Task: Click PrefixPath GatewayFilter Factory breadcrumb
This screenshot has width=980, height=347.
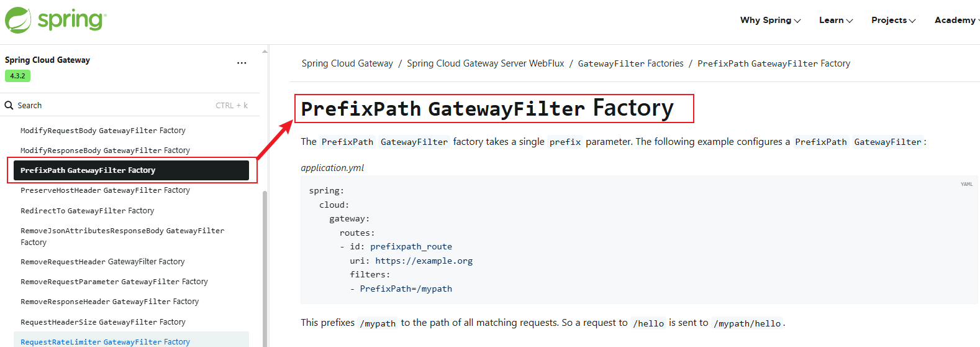Action: coord(774,63)
